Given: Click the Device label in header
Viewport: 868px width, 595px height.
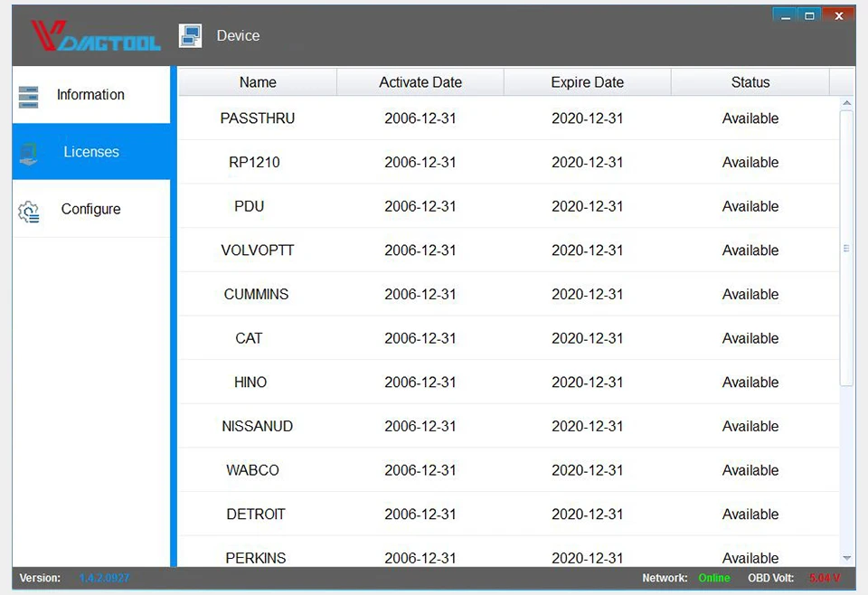Looking at the screenshot, I should click(238, 35).
